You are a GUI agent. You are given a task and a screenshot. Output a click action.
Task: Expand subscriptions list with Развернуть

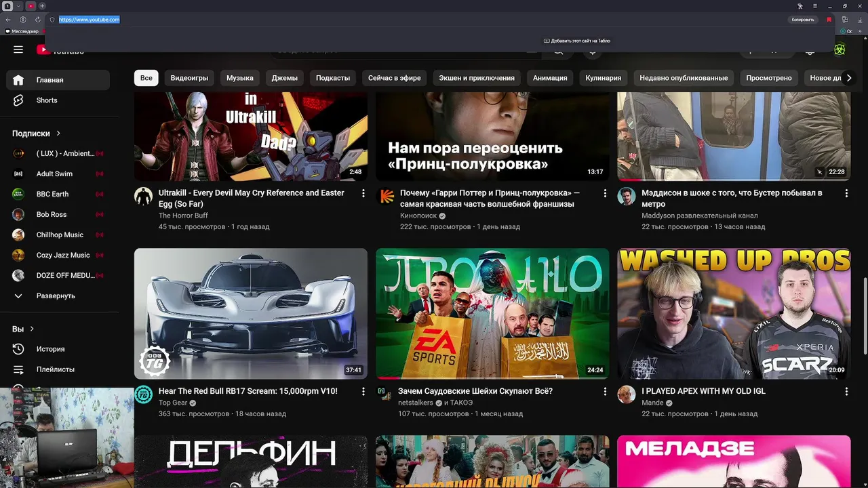[58, 296]
